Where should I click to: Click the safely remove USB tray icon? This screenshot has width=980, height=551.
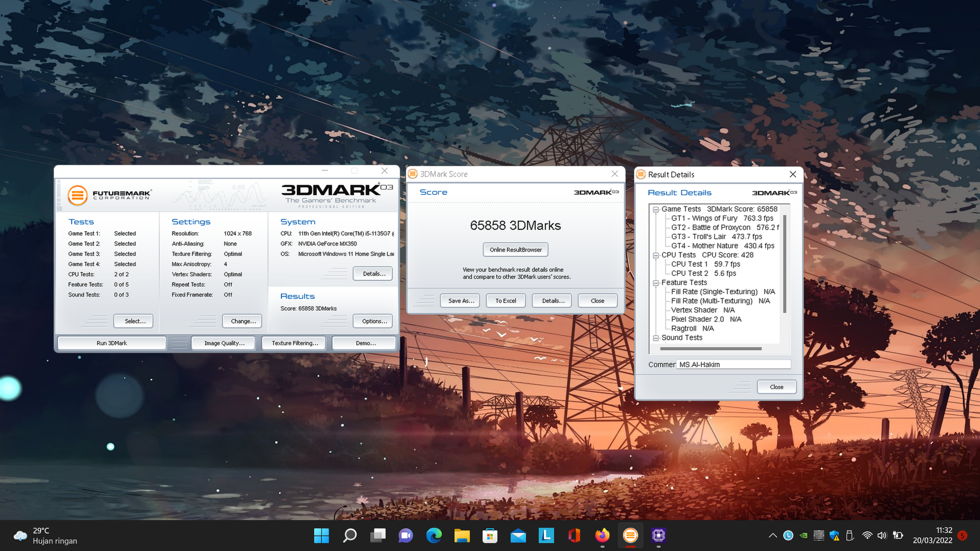850,535
